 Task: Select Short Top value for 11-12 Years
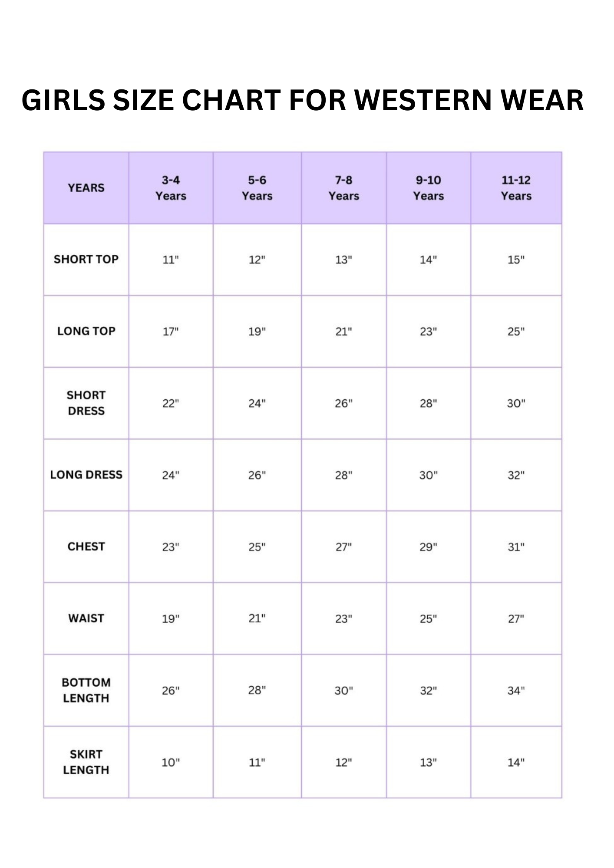tap(516, 260)
